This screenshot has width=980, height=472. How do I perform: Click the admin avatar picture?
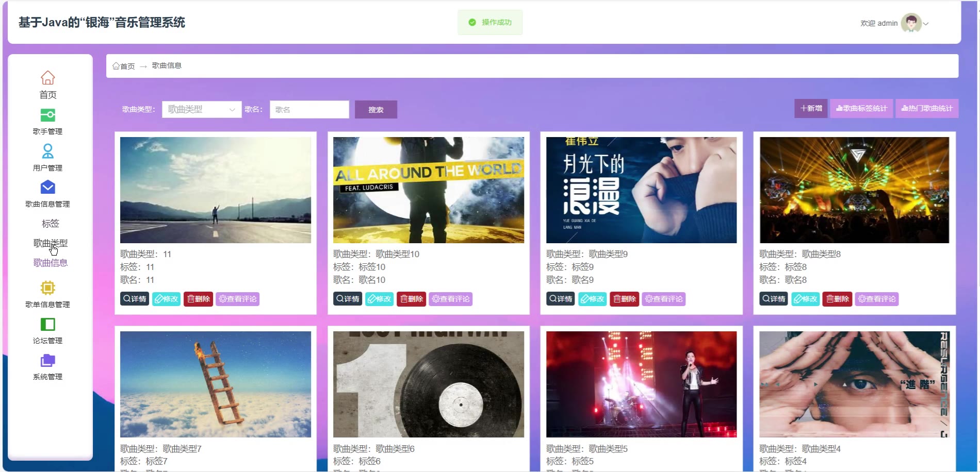[911, 23]
